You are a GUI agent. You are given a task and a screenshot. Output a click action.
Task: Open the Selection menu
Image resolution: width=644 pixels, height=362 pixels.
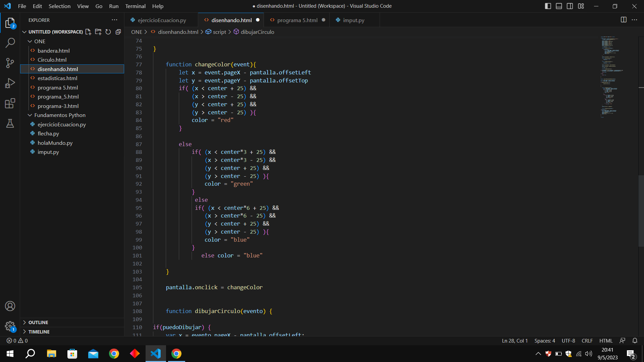(59, 6)
